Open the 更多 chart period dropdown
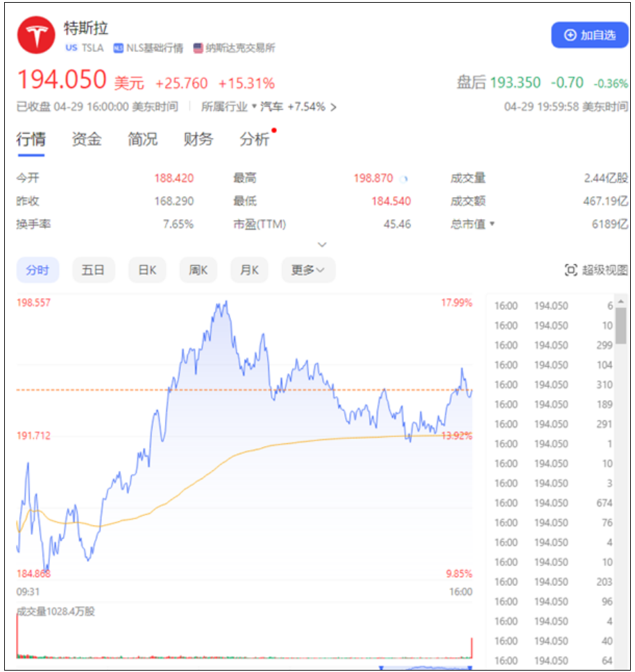The width and height of the screenshot is (635, 672). point(308,270)
